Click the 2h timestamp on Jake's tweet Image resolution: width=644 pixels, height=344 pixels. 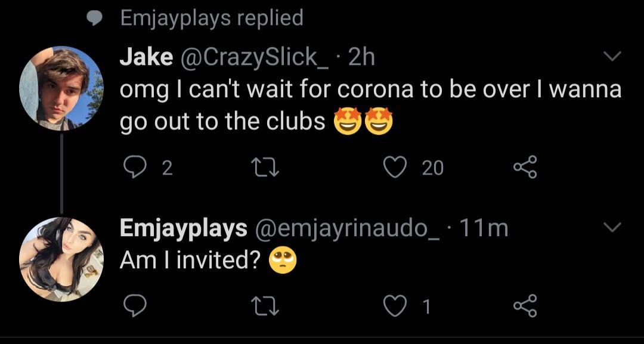361,57
